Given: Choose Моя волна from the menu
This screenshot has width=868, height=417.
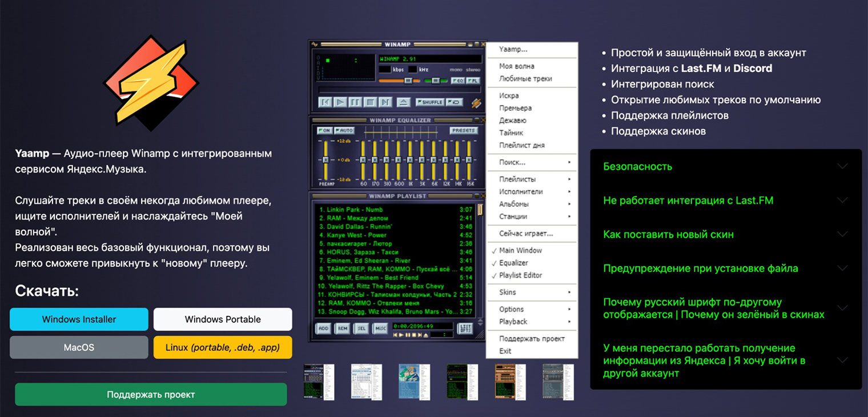Looking at the screenshot, I should click(x=532, y=66).
